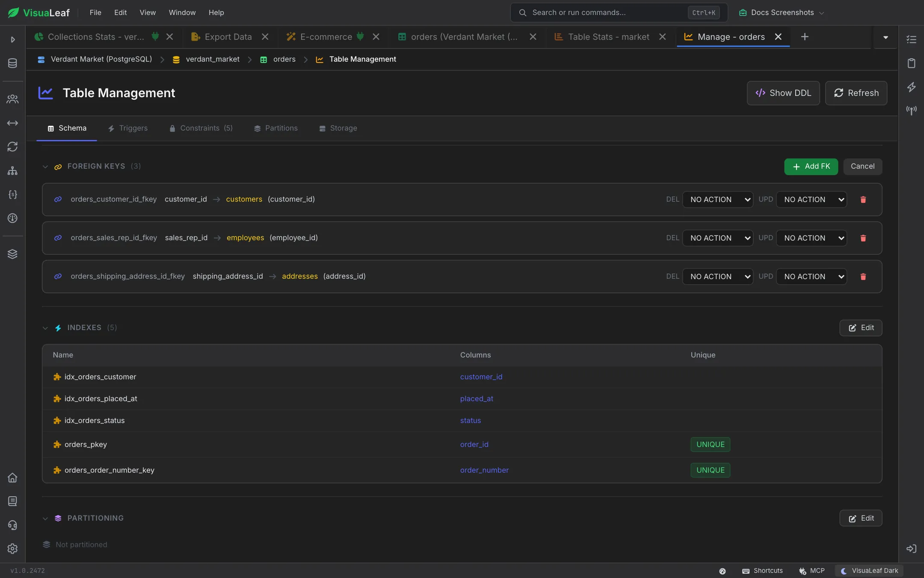Open the Window menu
The height and width of the screenshot is (578, 924).
click(x=182, y=12)
